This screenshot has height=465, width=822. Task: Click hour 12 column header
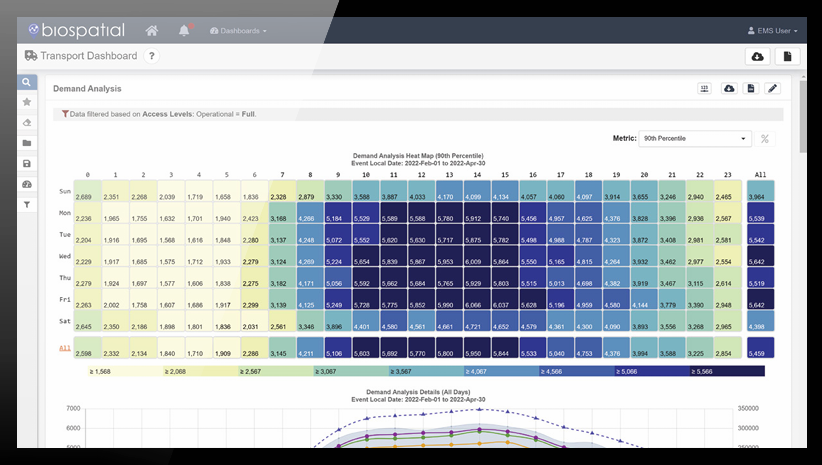coord(421,175)
